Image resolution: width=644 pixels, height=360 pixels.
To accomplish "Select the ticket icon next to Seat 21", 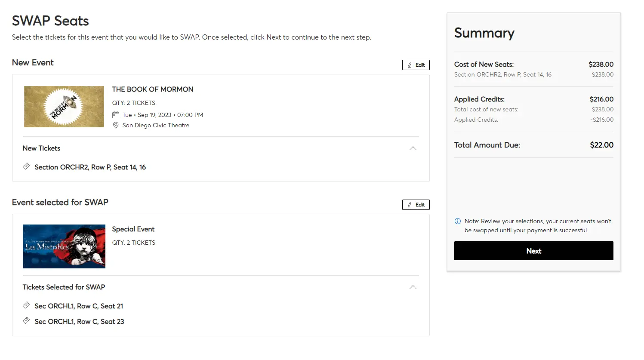I will coord(26,305).
